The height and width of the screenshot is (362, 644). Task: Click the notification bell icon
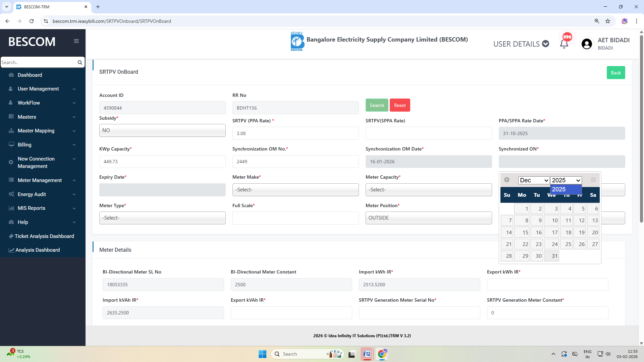564,44
